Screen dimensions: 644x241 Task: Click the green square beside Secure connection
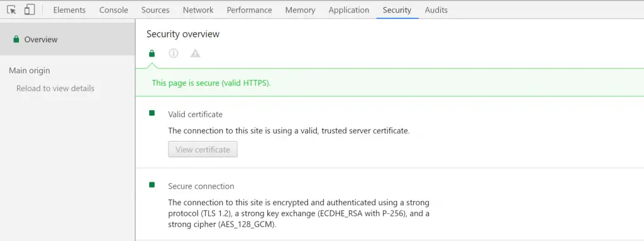pos(152,185)
